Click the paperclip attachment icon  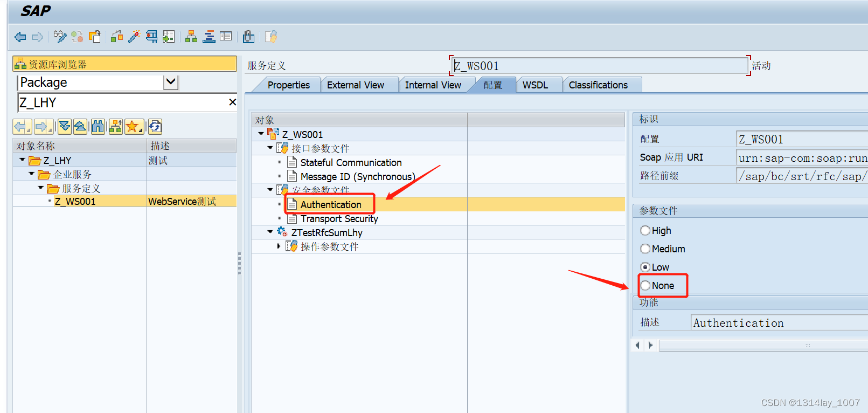click(x=248, y=37)
